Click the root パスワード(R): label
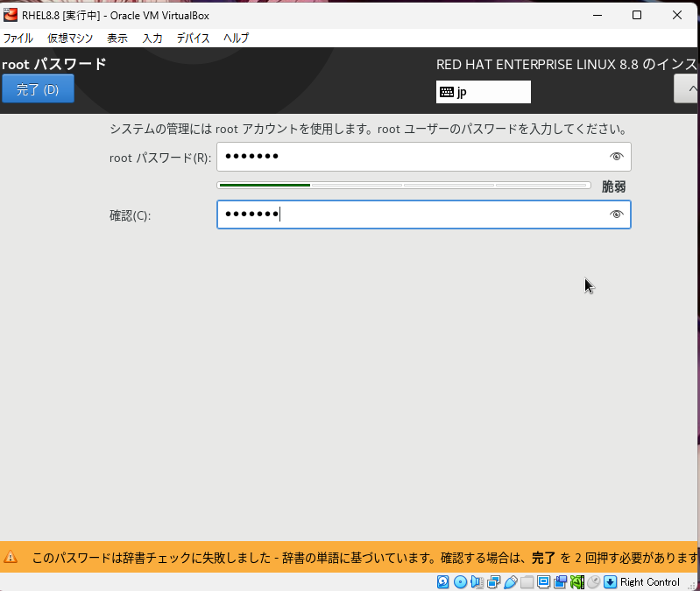The width and height of the screenshot is (700, 591). 160,158
